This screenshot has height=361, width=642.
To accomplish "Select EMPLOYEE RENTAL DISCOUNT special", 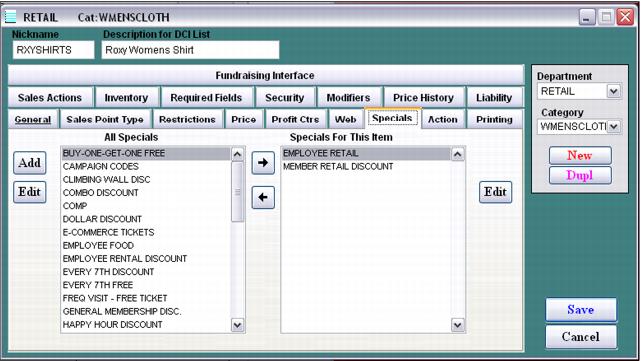I will click(146, 259).
